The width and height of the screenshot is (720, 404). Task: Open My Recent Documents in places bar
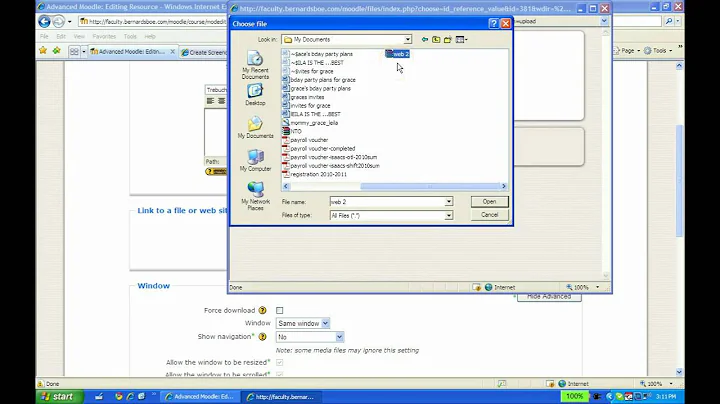point(255,65)
